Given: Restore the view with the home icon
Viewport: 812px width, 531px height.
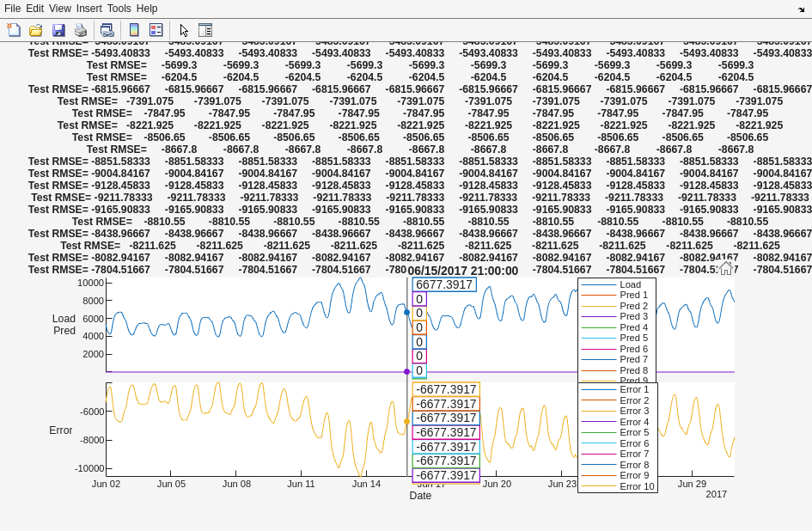Looking at the screenshot, I should tap(726, 268).
